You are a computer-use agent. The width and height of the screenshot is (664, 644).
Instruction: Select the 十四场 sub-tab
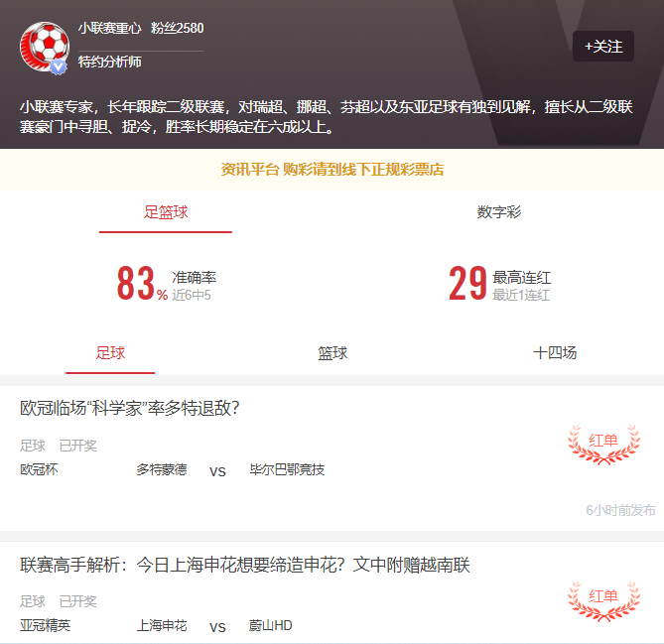555,352
